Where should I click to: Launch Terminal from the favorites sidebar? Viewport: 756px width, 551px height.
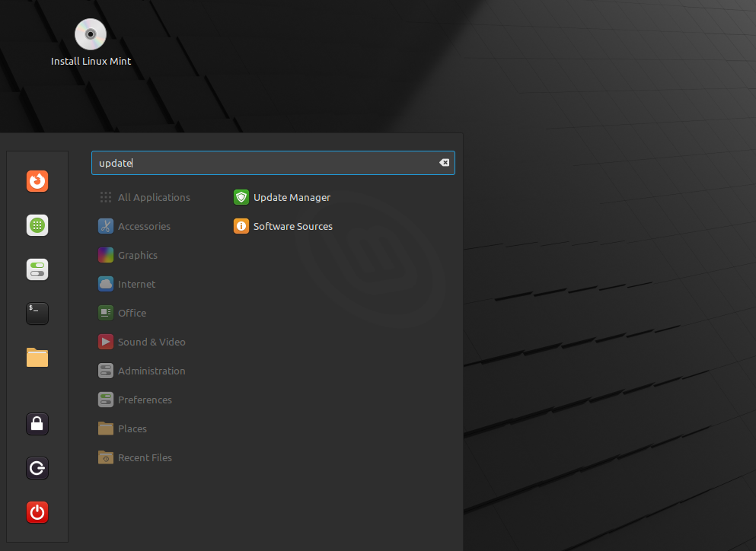tap(37, 314)
